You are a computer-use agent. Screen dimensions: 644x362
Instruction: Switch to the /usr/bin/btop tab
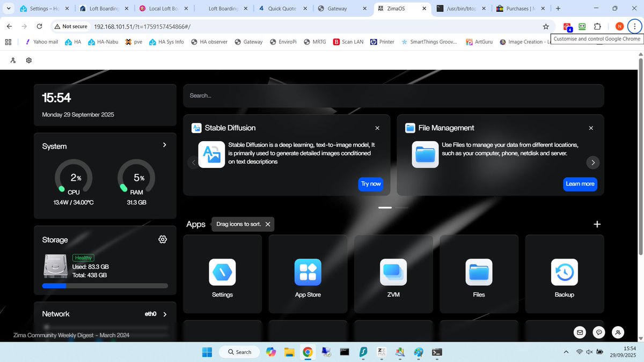pyautogui.click(x=461, y=9)
